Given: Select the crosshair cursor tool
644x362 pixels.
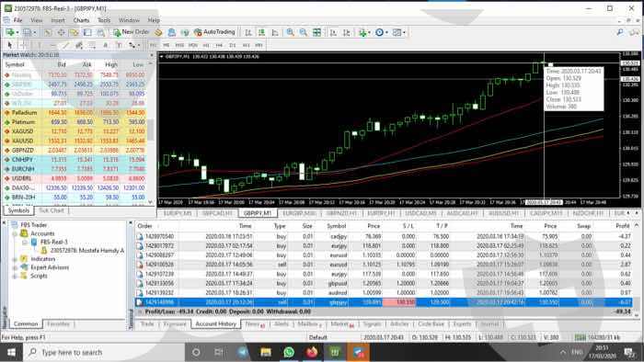Looking at the screenshot, I should tap(22, 45).
